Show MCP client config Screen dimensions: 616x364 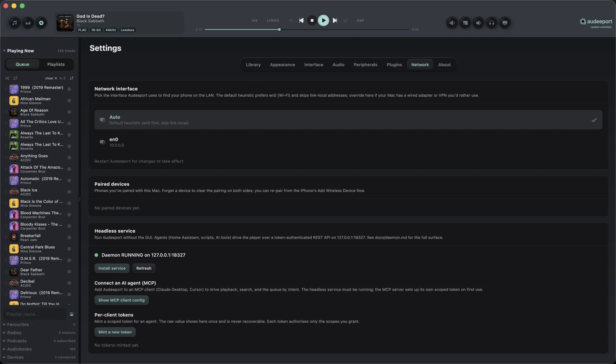click(122, 300)
